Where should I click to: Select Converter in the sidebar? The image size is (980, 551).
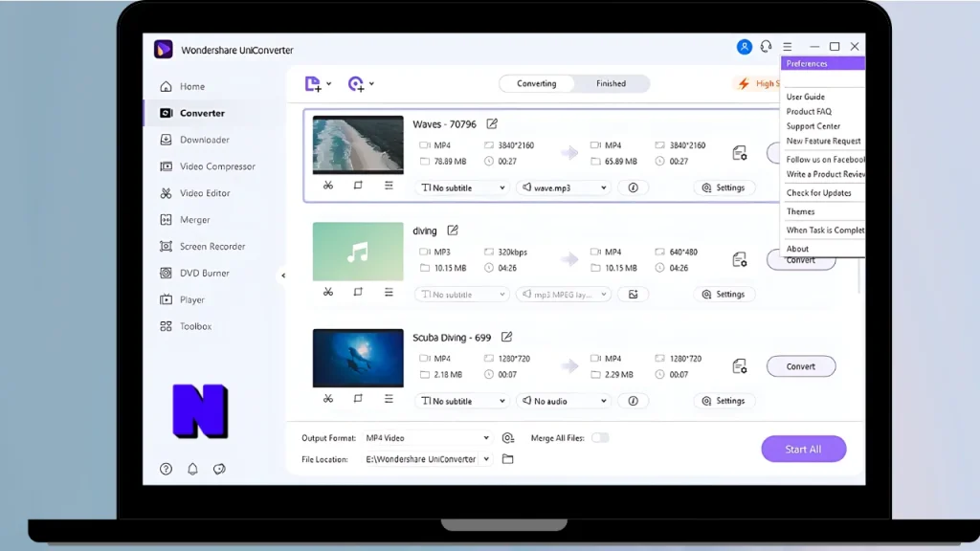(192, 113)
